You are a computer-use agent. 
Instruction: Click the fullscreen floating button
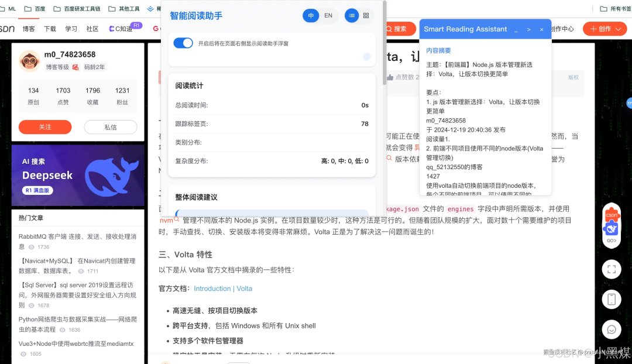point(612,269)
